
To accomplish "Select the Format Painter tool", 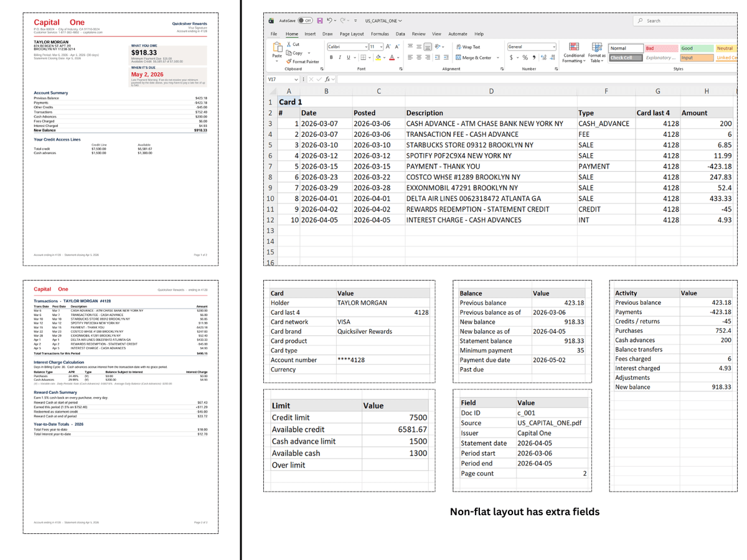I will tap(303, 62).
